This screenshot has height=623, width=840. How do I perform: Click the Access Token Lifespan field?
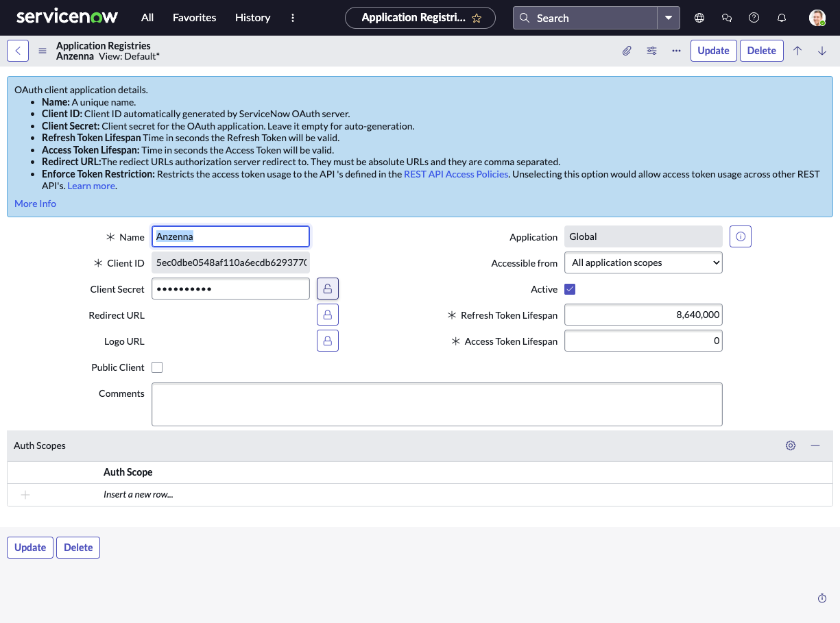[x=643, y=341]
